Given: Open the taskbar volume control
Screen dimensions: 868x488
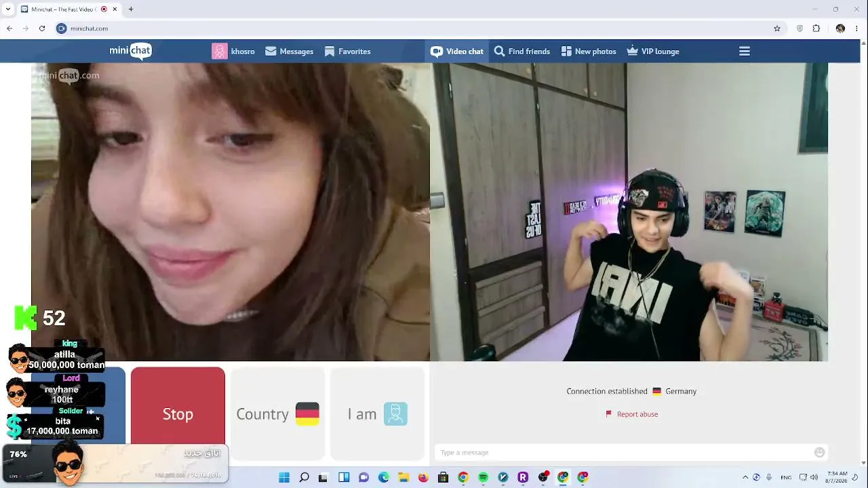Looking at the screenshot, I should click(x=814, y=477).
